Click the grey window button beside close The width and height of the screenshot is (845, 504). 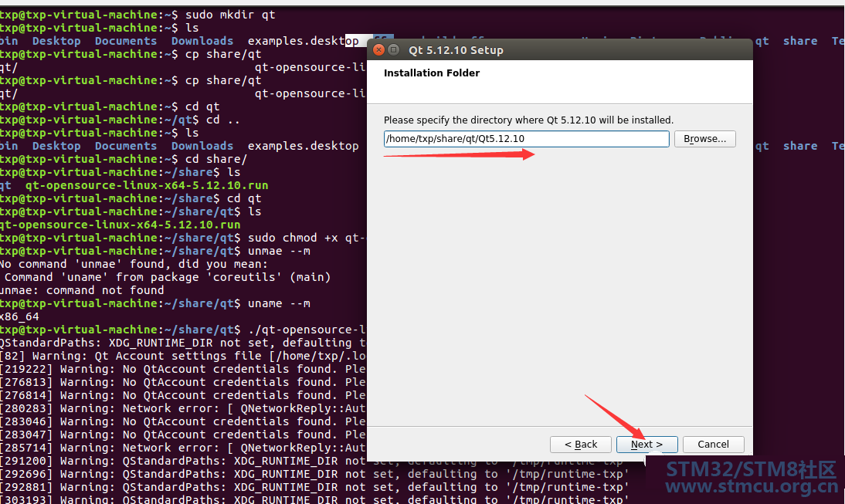[x=393, y=50]
